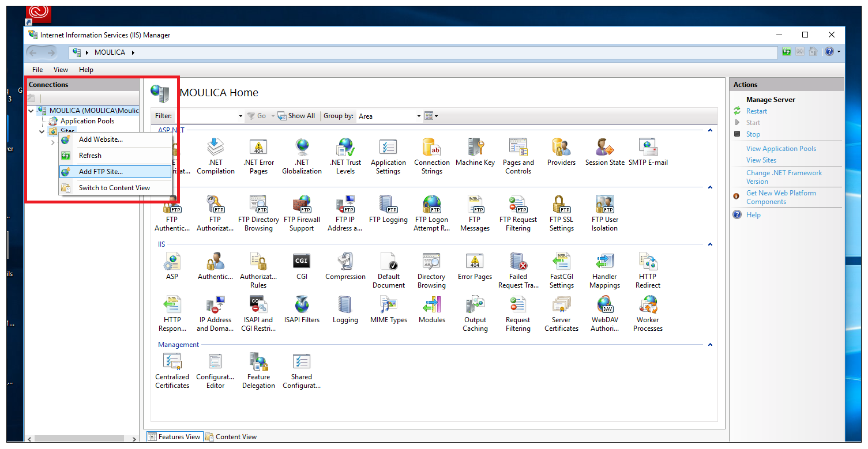Open the .NET Error Pages feature
Viewport: 868px width, 449px height.
point(258,156)
